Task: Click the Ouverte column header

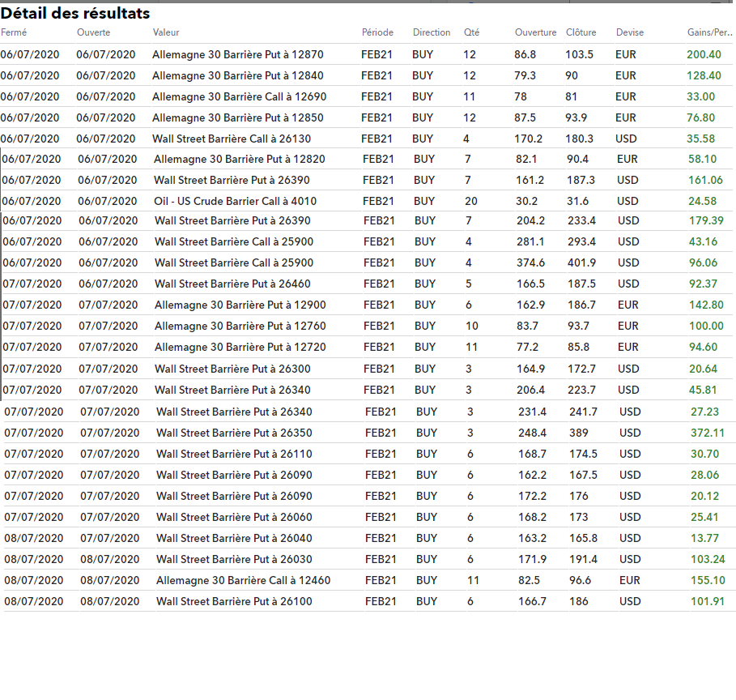Action: (x=93, y=32)
